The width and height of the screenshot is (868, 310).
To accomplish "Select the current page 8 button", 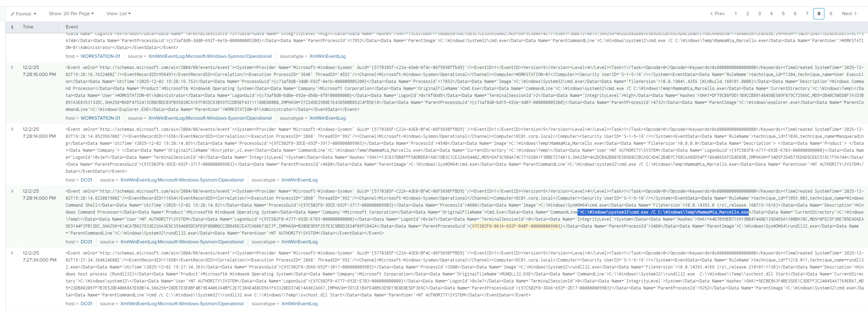I will coord(819,13).
